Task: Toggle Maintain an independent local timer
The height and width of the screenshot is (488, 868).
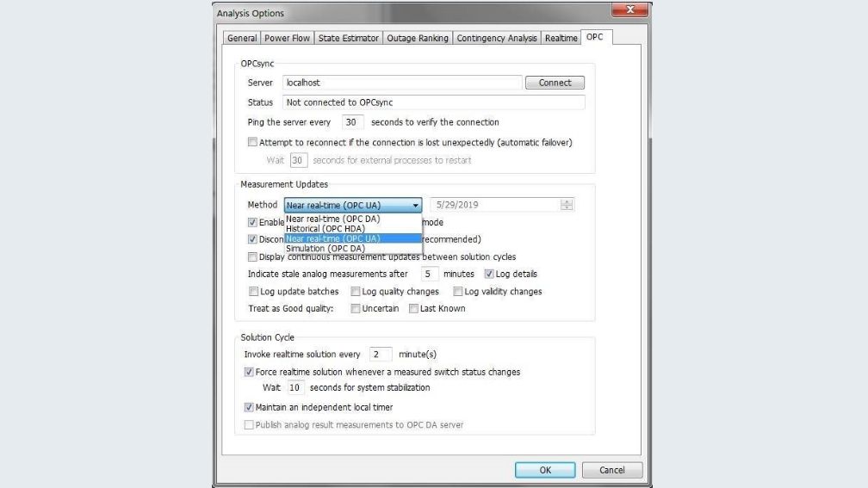Action: (249, 407)
